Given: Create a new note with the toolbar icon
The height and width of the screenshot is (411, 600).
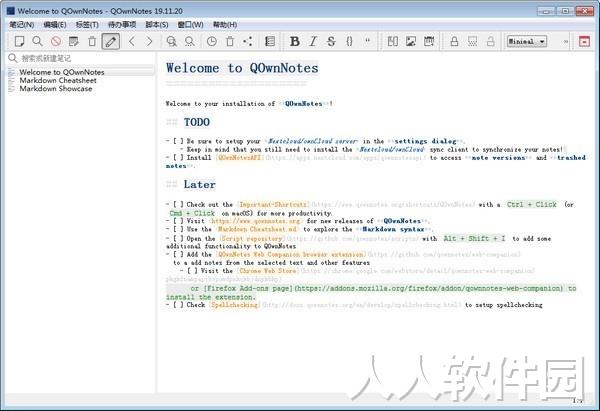Looking at the screenshot, I should (19, 41).
